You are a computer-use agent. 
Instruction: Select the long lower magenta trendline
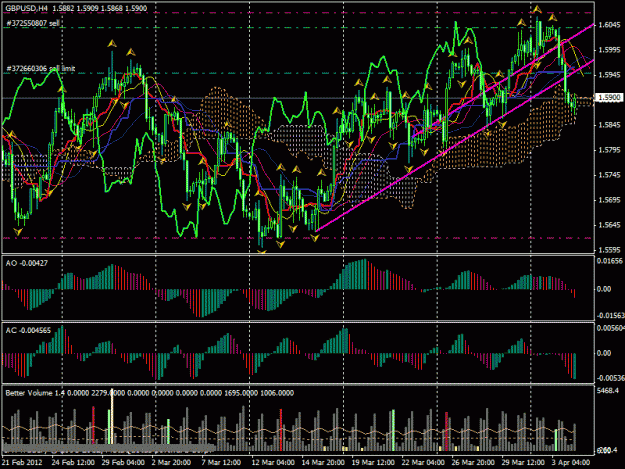[454, 146]
